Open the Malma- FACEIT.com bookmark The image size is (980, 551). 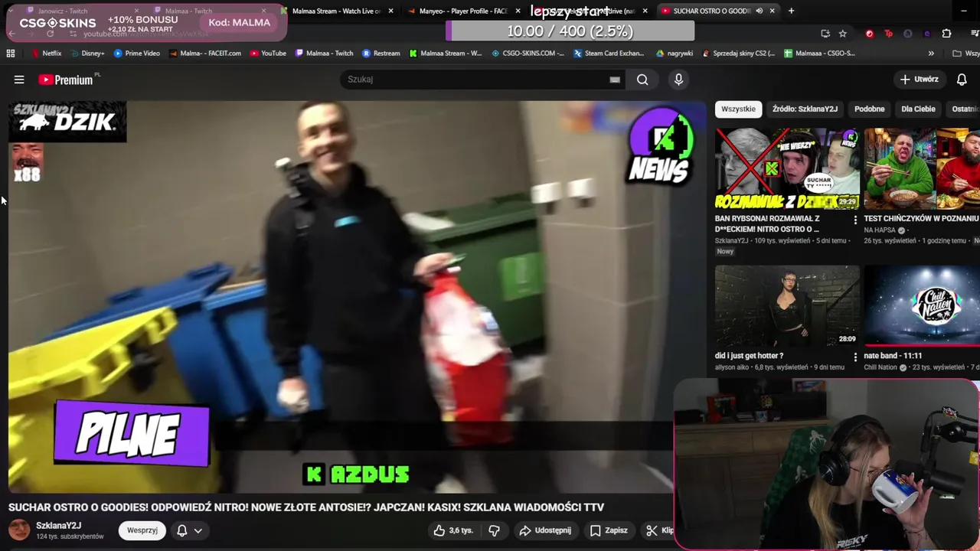[205, 54]
